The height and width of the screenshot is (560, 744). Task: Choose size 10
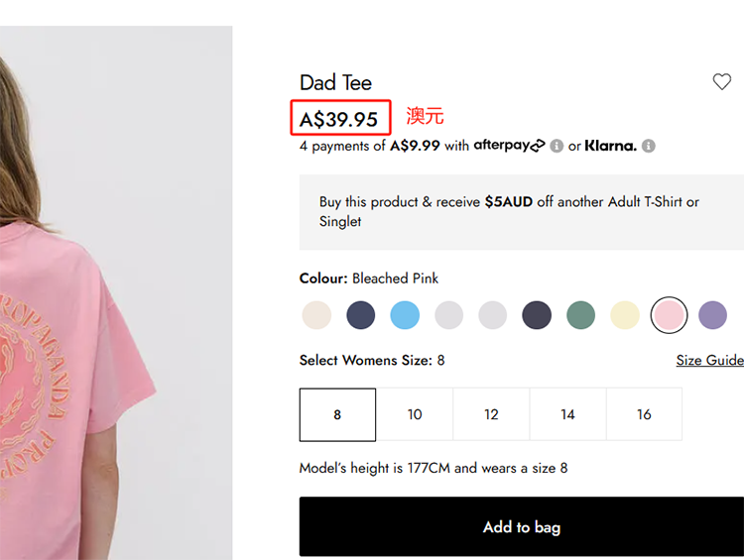tap(415, 414)
